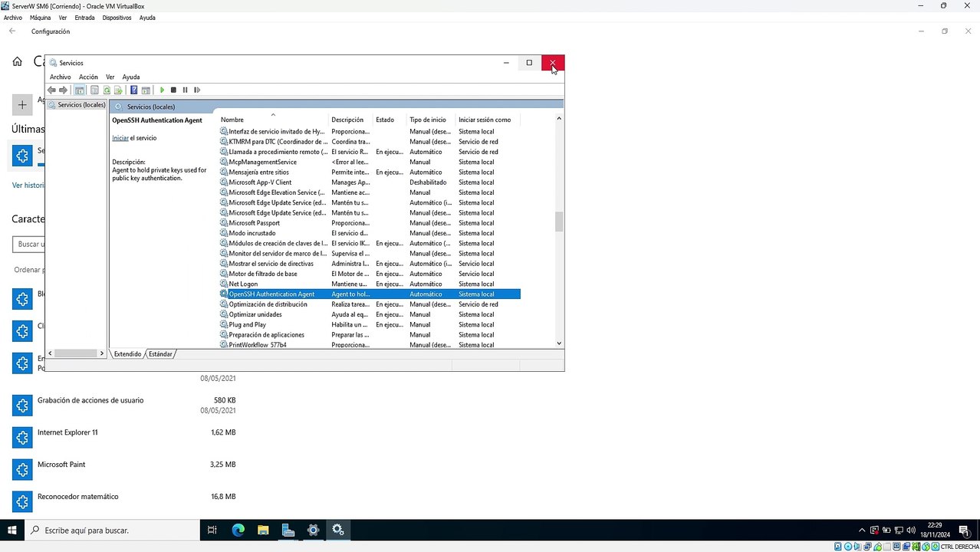The width and height of the screenshot is (980, 552).
Task: Open VirtualBox Entrada menu
Action: 84,18
